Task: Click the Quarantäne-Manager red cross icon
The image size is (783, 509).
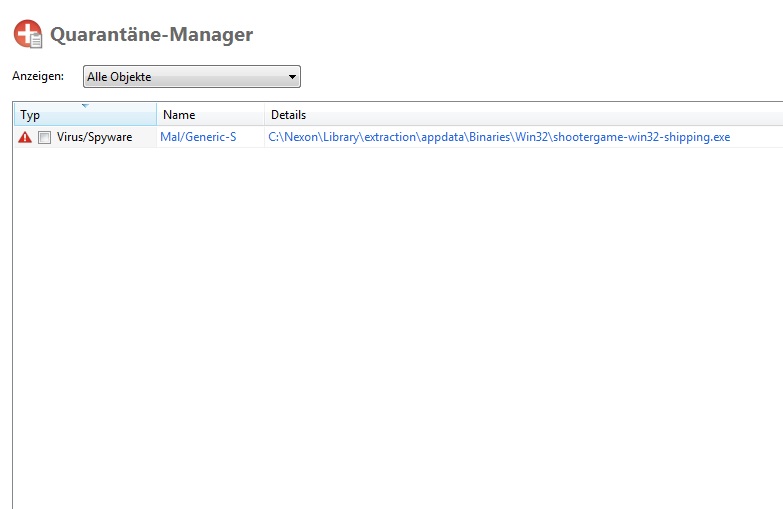Action: 28,34
